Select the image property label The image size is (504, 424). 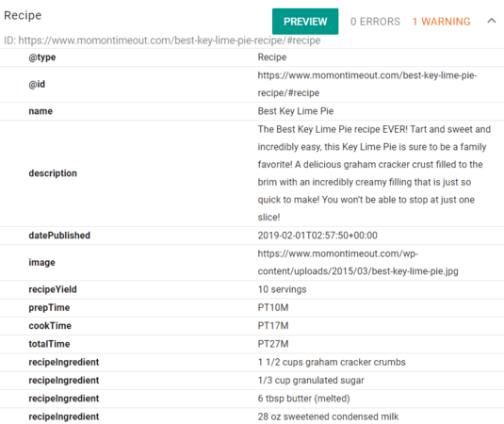click(x=41, y=262)
